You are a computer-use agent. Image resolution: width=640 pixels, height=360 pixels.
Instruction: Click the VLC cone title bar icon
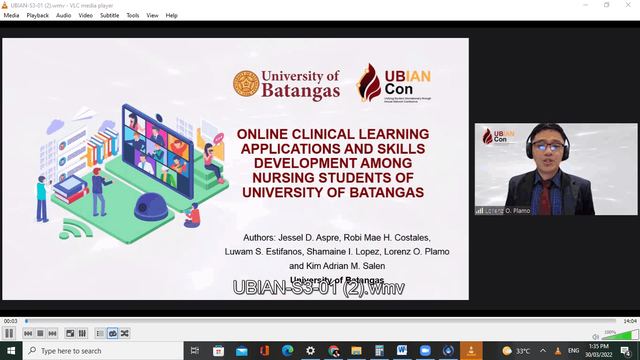point(4,5)
